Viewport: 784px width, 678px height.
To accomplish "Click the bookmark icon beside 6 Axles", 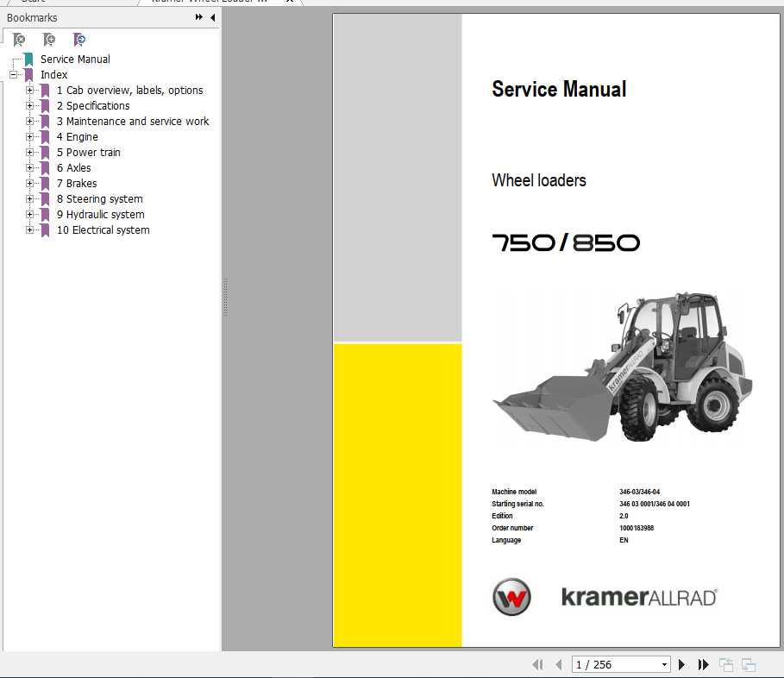I will coord(45,168).
